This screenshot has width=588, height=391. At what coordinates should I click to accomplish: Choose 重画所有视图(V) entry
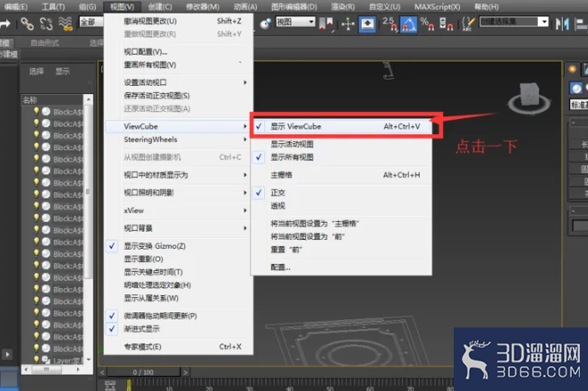coord(178,65)
